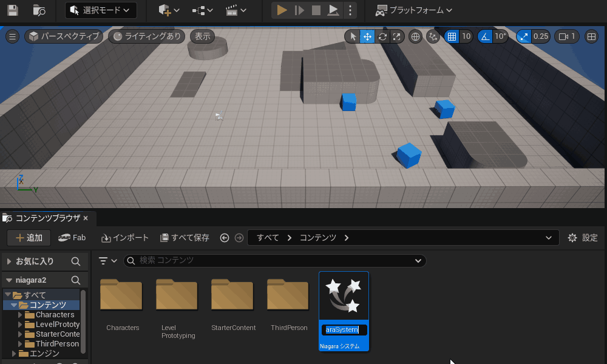Select the rotate gizmo tool
Viewport: 607px width, 364px height.
click(382, 36)
